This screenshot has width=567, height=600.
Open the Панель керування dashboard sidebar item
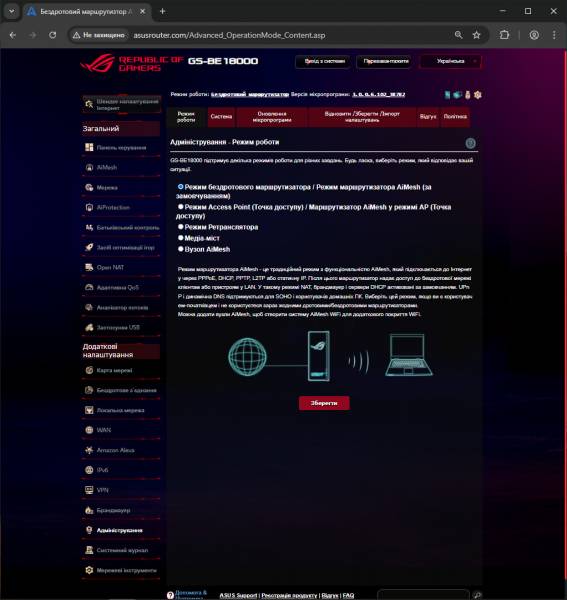point(121,147)
